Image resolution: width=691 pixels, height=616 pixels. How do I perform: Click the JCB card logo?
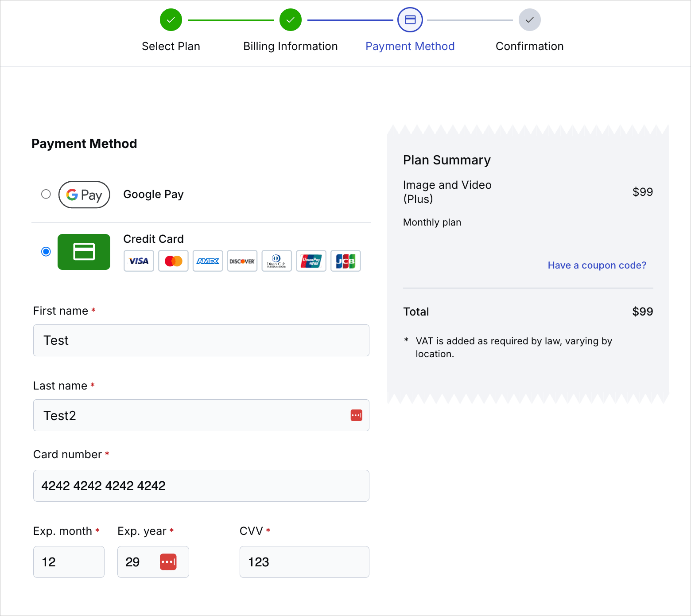[x=345, y=261]
